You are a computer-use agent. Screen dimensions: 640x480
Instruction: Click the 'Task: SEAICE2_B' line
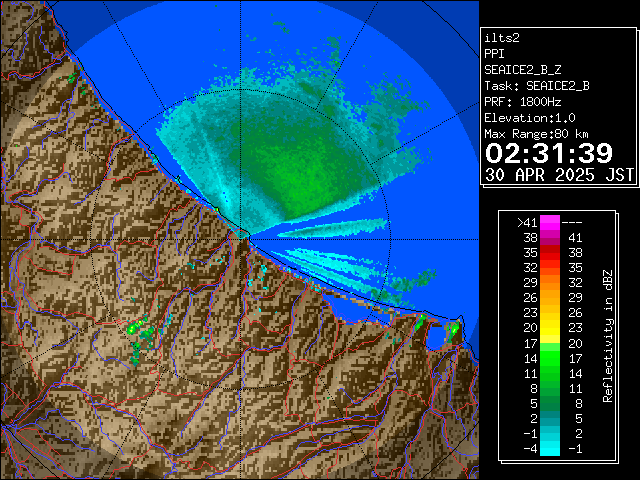[537, 86]
